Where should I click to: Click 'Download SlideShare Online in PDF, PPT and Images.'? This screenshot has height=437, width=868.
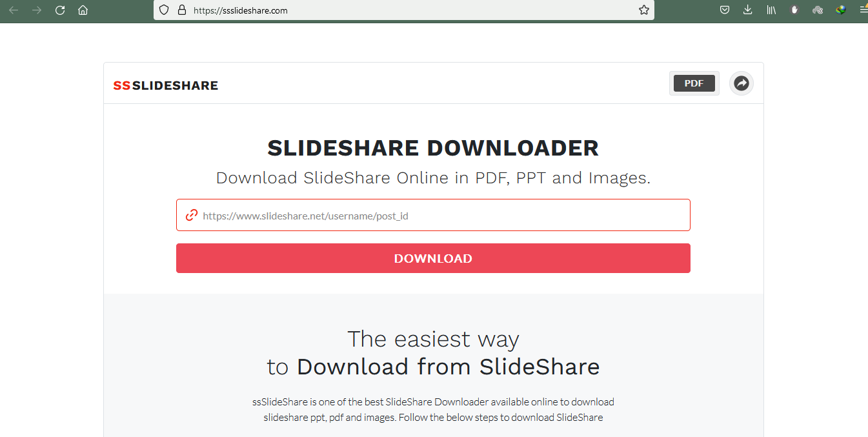(433, 178)
